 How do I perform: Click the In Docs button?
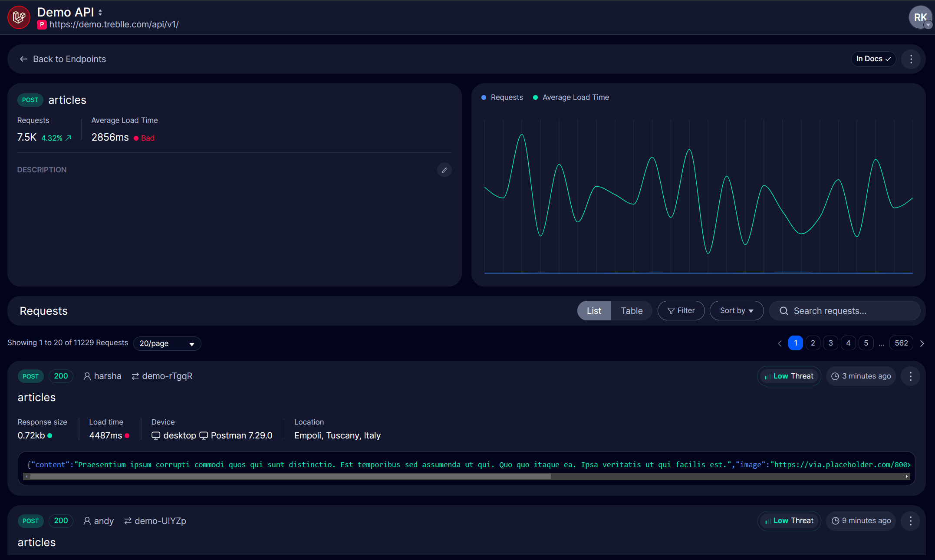873,59
